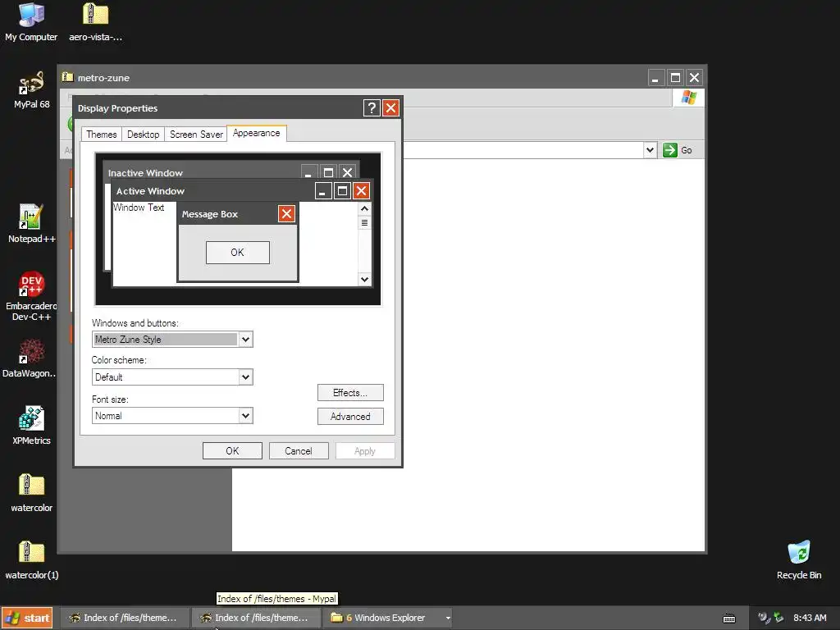
Task: Click the preview scrollbar up arrow
Action: coord(365,209)
